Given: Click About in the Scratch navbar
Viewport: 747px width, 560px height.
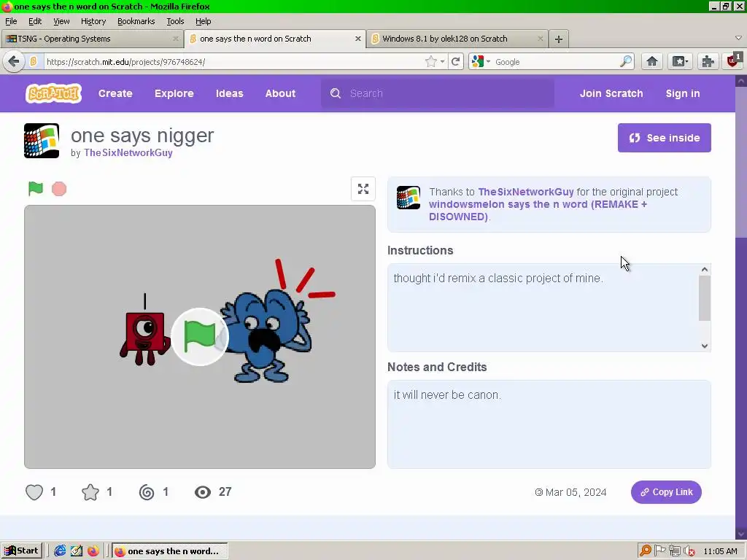Looking at the screenshot, I should [280, 93].
